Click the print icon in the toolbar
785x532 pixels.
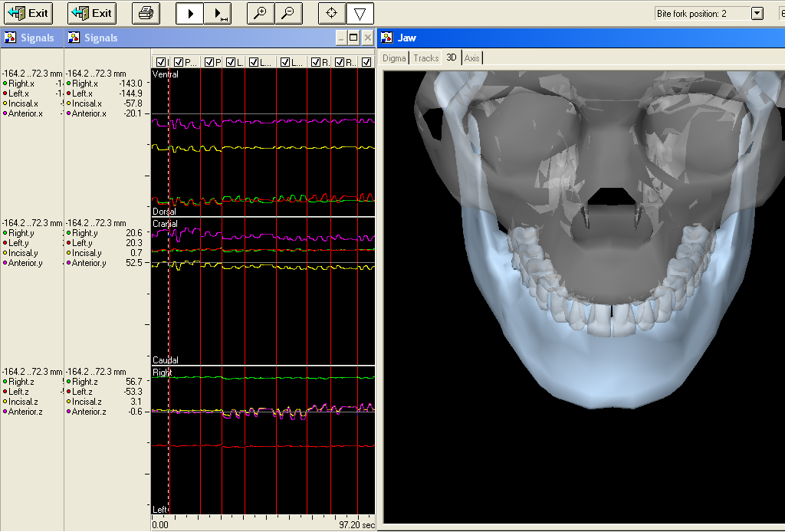point(146,13)
